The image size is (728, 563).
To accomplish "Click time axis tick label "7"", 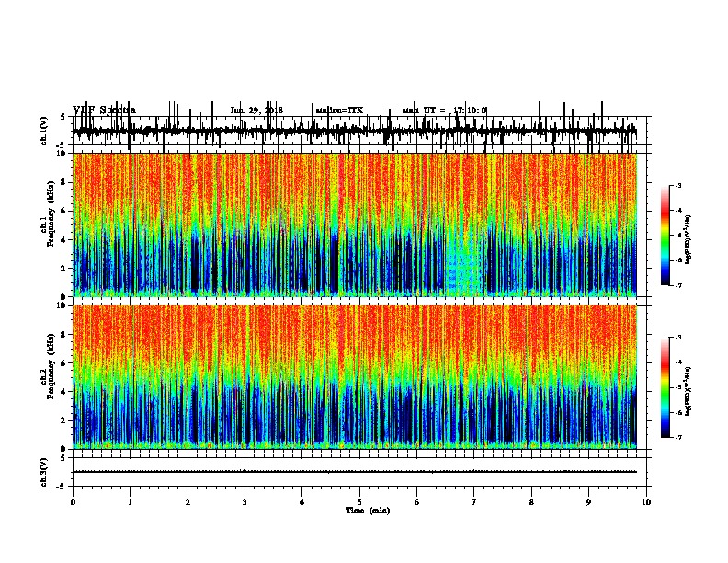I will [474, 502].
